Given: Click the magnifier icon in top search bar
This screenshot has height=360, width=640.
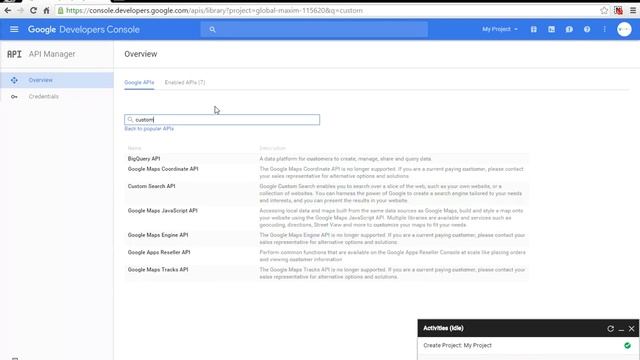Looking at the screenshot, I should click(212, 29).
